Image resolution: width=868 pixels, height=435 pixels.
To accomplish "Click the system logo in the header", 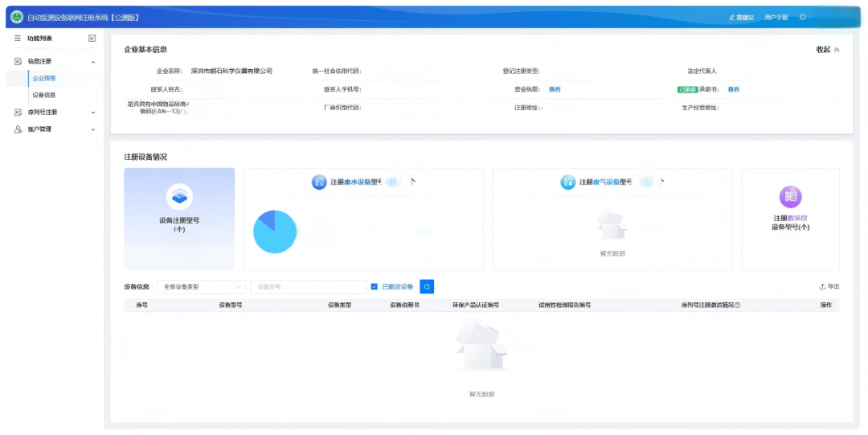I will point(17,17).
